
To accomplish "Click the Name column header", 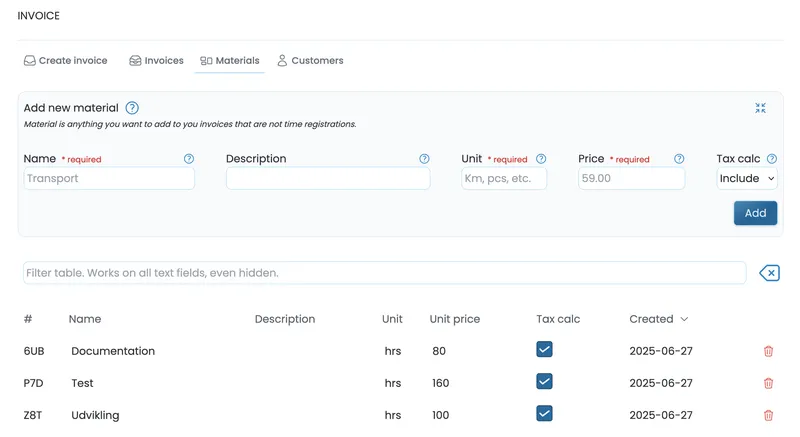I will (85, 319).
